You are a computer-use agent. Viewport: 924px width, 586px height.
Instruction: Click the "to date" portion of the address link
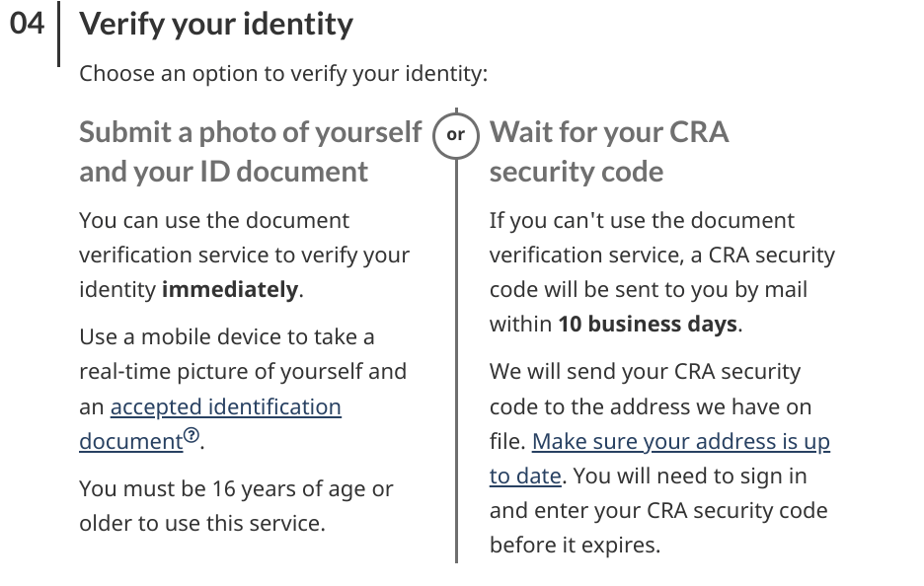pyautogui.click(x=525, y=476)
